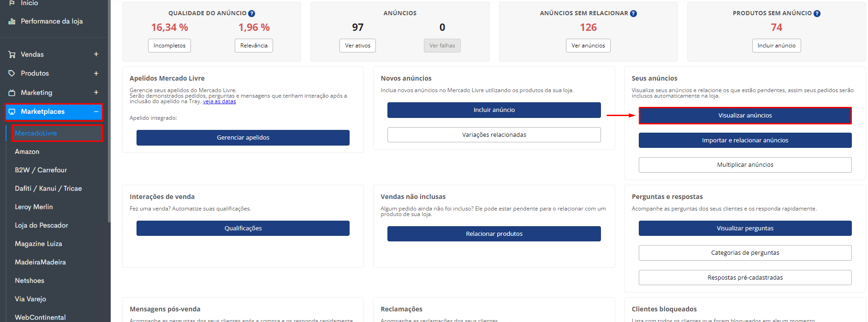Click Relacionar produtos button
868x322 pixels.
494,234
